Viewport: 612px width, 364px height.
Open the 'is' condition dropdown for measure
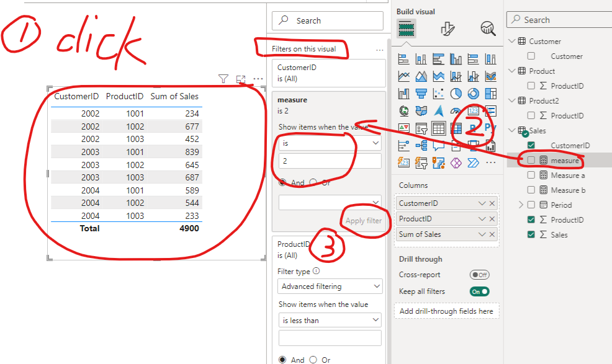tap(330, 143)
